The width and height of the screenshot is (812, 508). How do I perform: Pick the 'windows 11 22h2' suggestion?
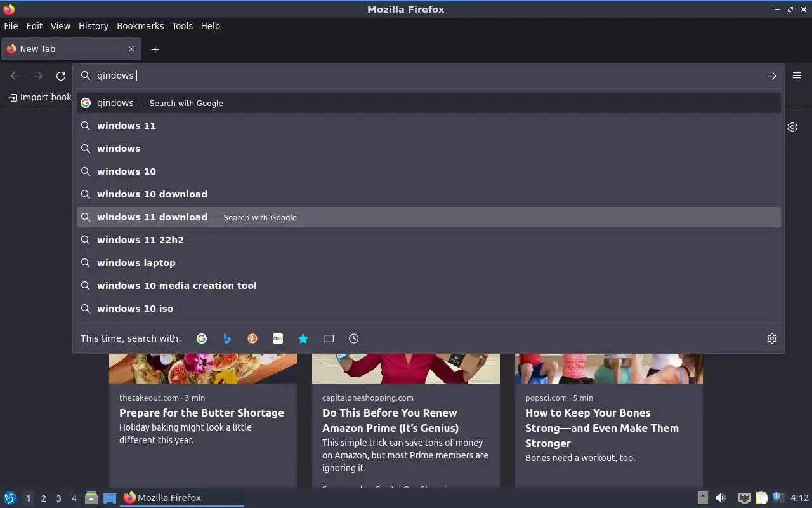(x=429, y=240)
